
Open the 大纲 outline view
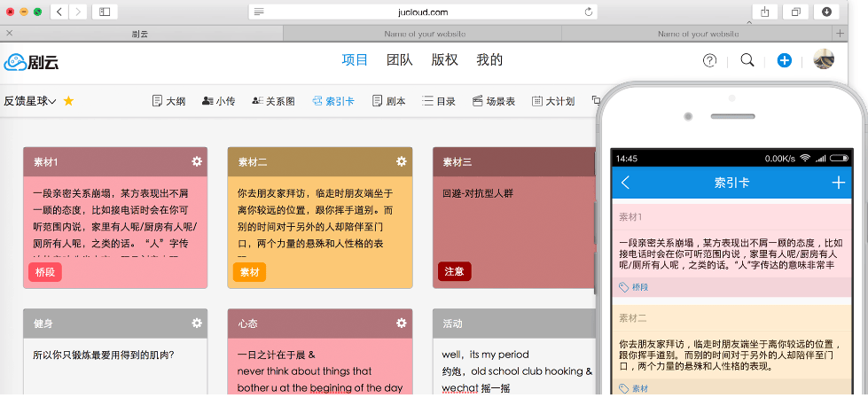tap(168, 101)
